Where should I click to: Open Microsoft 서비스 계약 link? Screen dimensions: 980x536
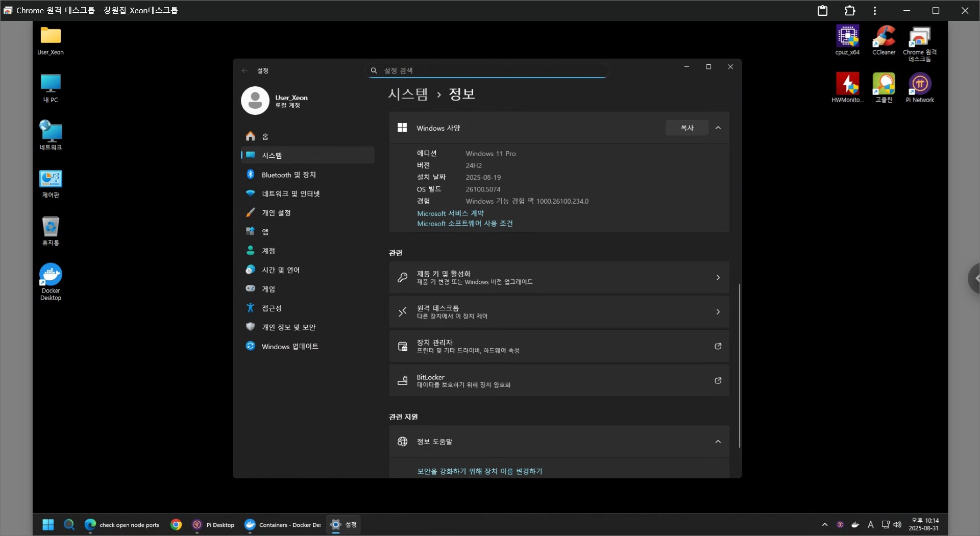[x=450, y=213]
